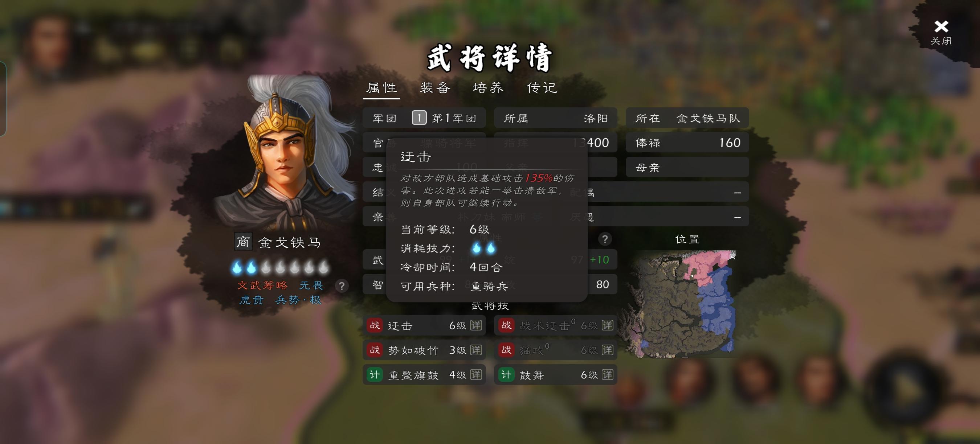Open detail icon for 战术迂击 skill
Image resolution: width=980 pixels, height=444 pixels.
(608, 325)
